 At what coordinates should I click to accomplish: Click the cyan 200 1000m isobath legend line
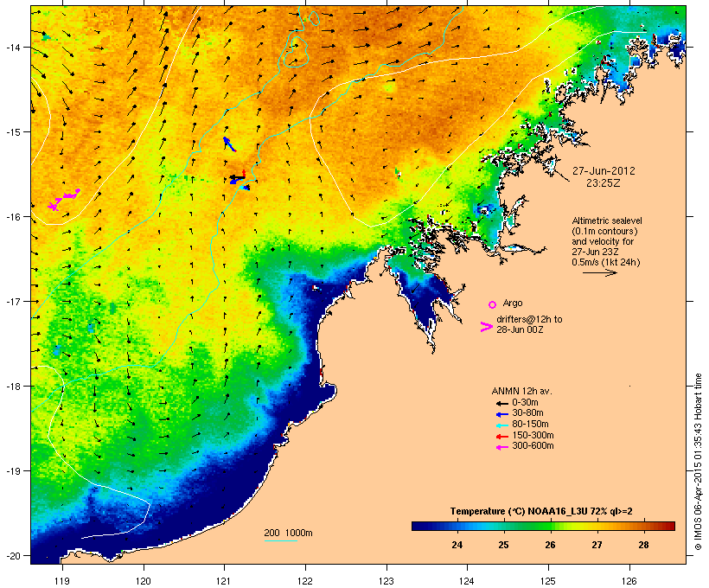[x=281, y=540]
